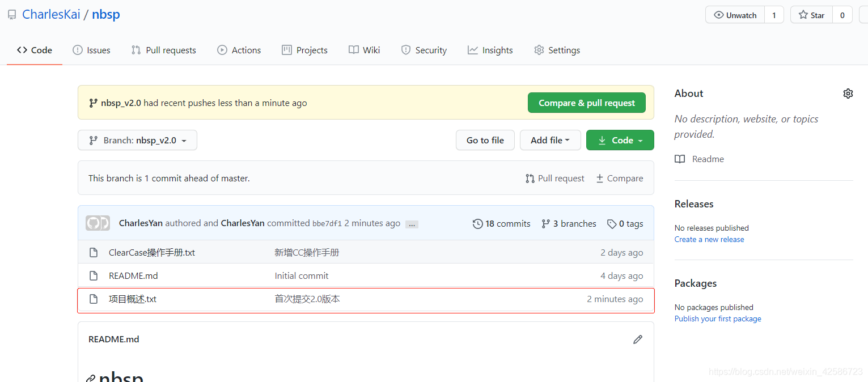This screenshot has height=382, width=868.
Task: View the 3 branches
Action: click(569, 223)
